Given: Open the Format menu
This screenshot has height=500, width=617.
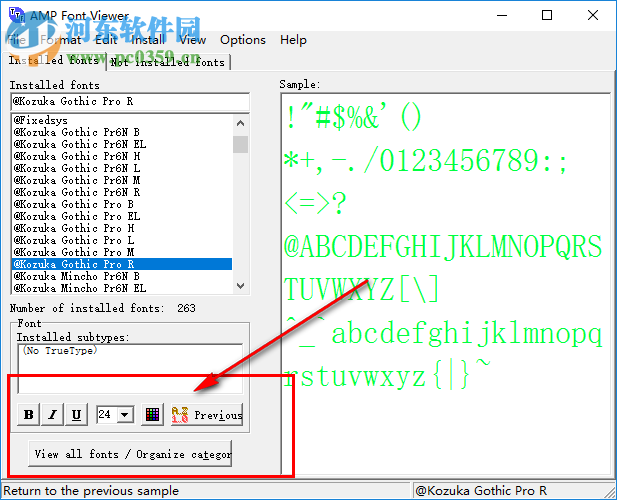Looking at the screenshot, I should pos(60,40).
